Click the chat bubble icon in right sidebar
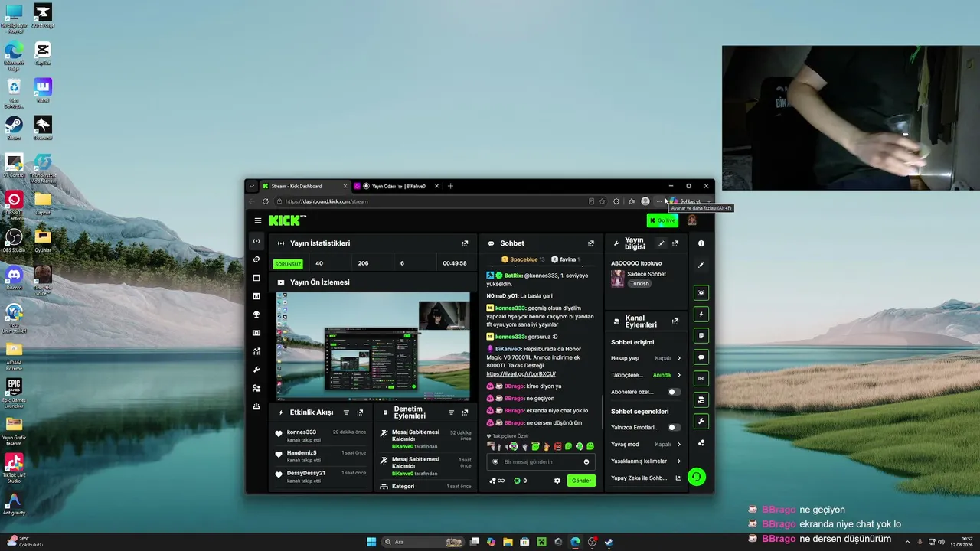 701,357
